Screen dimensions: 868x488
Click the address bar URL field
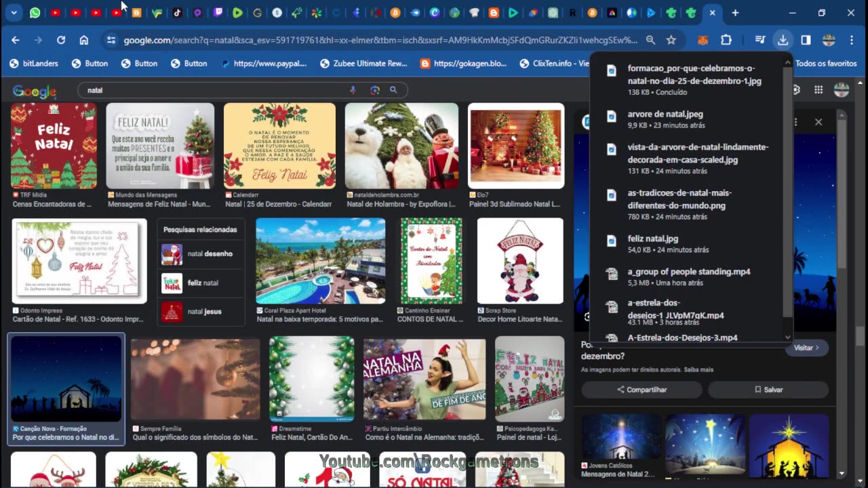(x=380, y=40)
